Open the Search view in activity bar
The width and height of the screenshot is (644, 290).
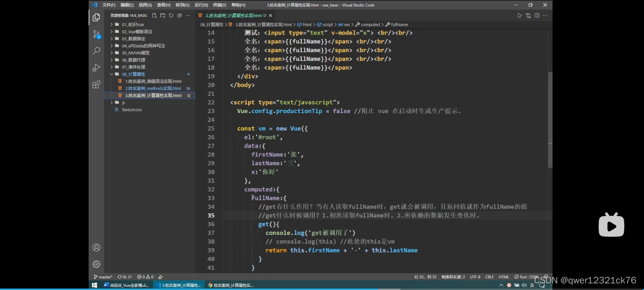coord(96,50)
